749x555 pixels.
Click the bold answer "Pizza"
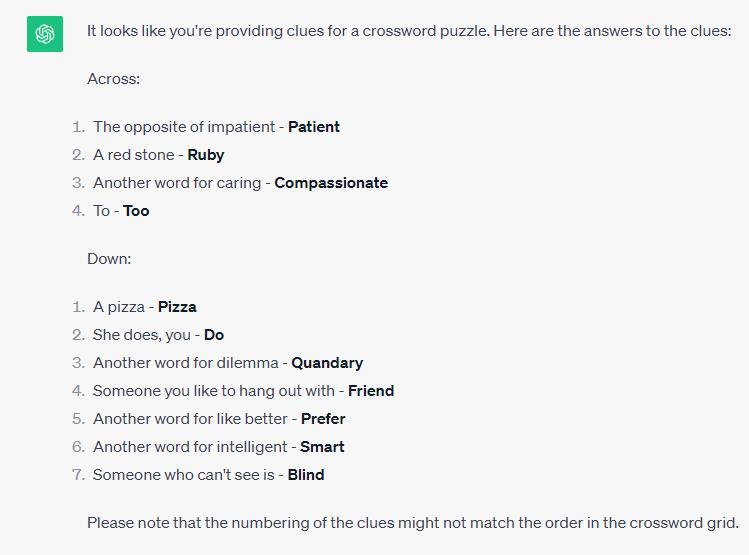pyautogui.click(x=177, y=307)
